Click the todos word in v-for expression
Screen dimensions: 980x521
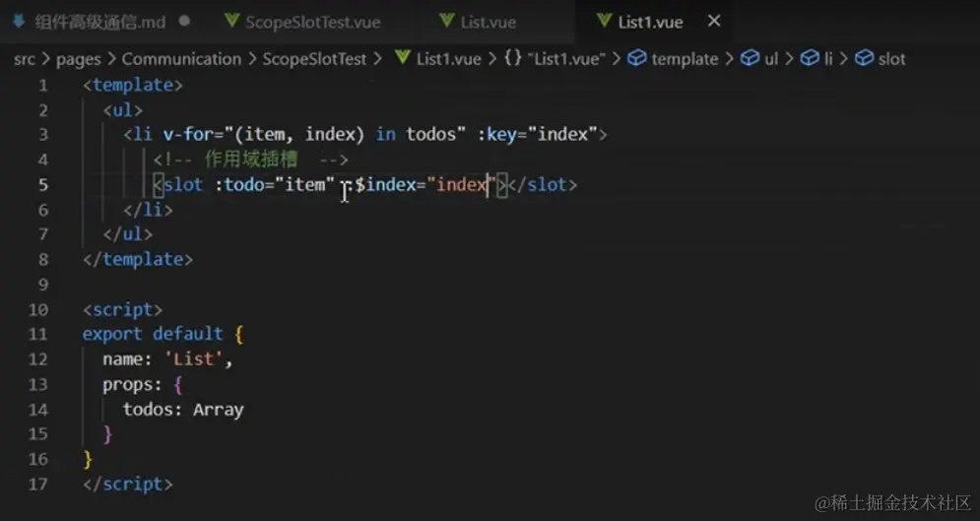point(431,134)
